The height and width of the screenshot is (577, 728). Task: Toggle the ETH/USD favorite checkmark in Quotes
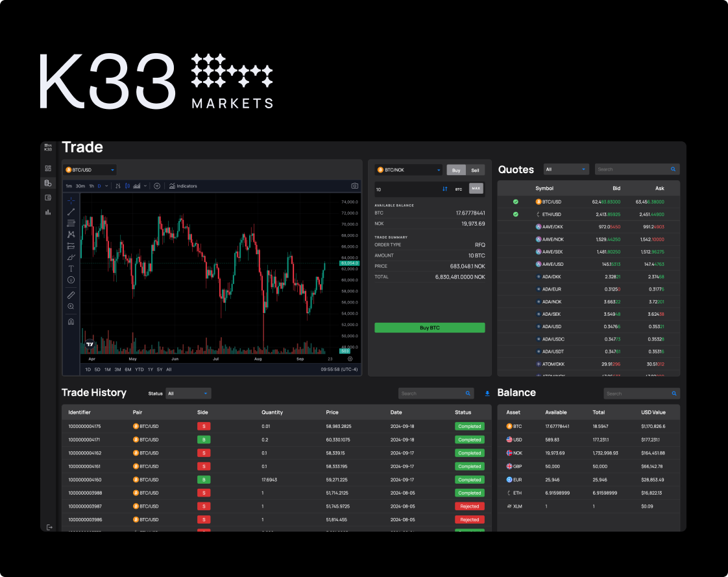click(516, 214)
